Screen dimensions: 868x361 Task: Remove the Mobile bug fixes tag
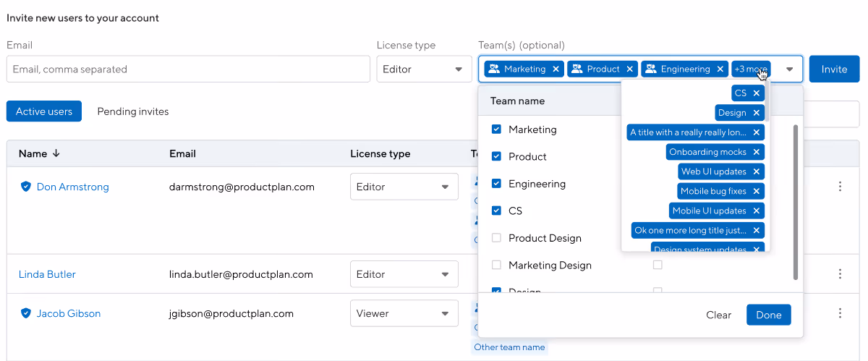click(757, 191)
